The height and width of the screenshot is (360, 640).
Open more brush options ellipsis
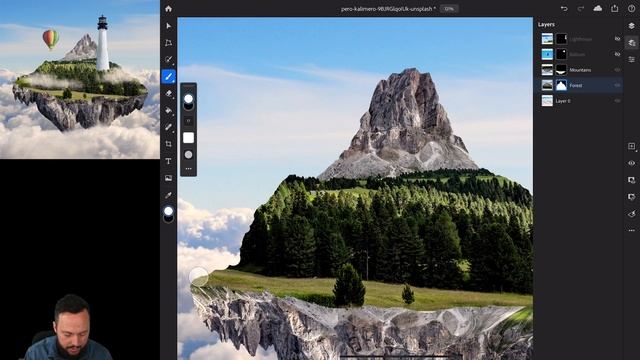(x=189, y=169)
